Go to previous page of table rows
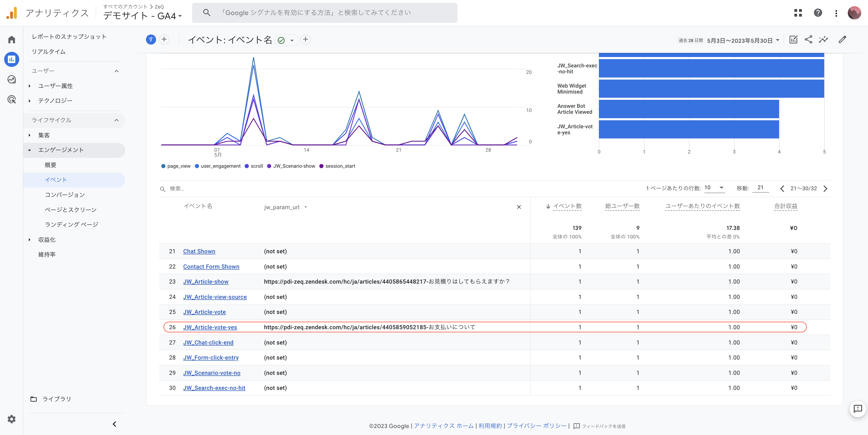This screenshot has width=868, height=435. click(782, 188)
